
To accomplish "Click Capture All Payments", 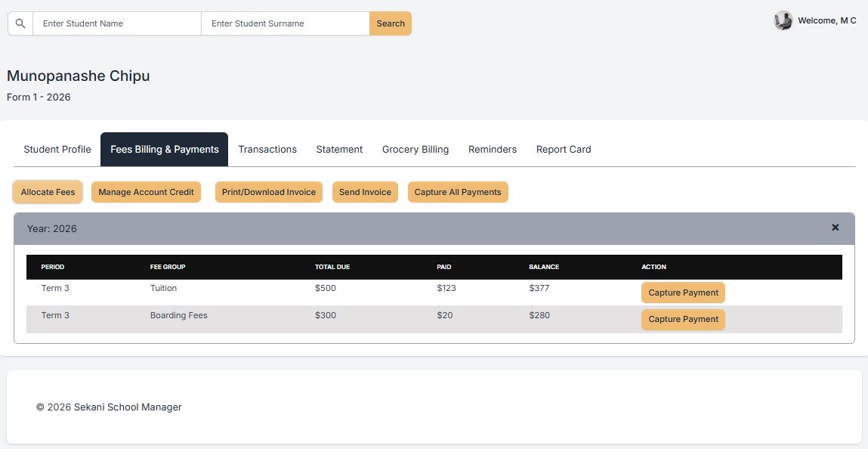I will 458,192.
